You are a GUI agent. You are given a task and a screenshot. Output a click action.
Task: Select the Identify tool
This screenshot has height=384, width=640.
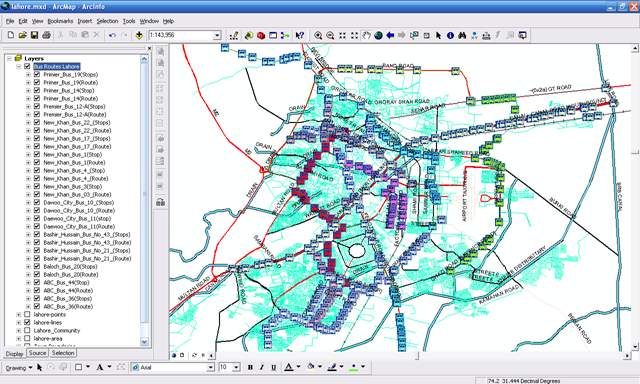click(x=450, y=36)
